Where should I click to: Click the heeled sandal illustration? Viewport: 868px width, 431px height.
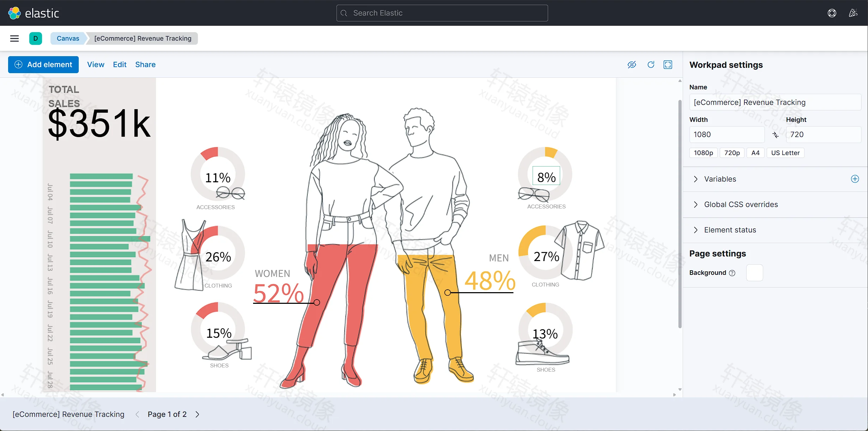pos(228,349)
